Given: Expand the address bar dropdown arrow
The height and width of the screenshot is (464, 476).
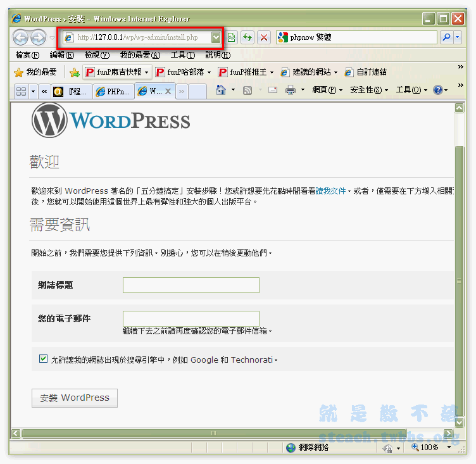Looking at the screenshot, I should pos(216,37).
